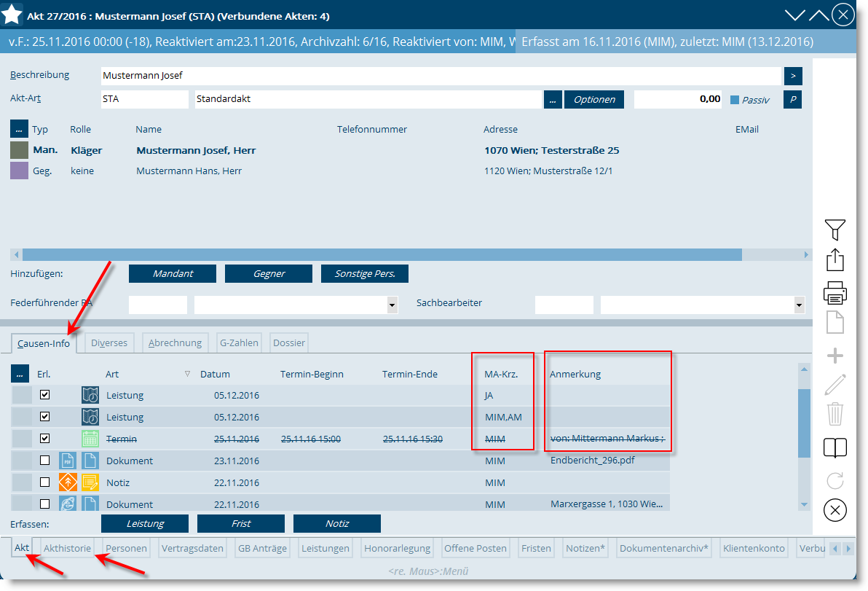Click Leistung icon in MIM,AM row
868x591 pixels.
click(90, 417)
